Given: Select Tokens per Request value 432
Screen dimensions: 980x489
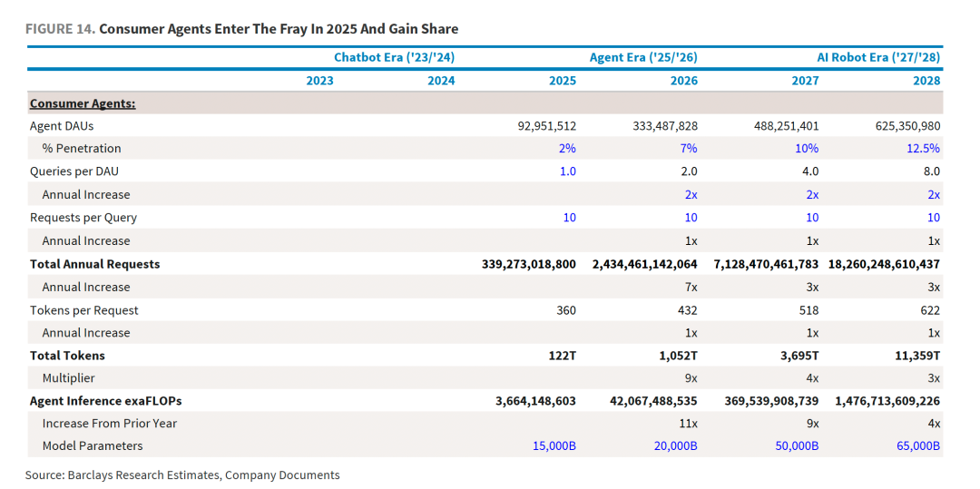Looking at the screenshot, I should (x=689, y=309).
